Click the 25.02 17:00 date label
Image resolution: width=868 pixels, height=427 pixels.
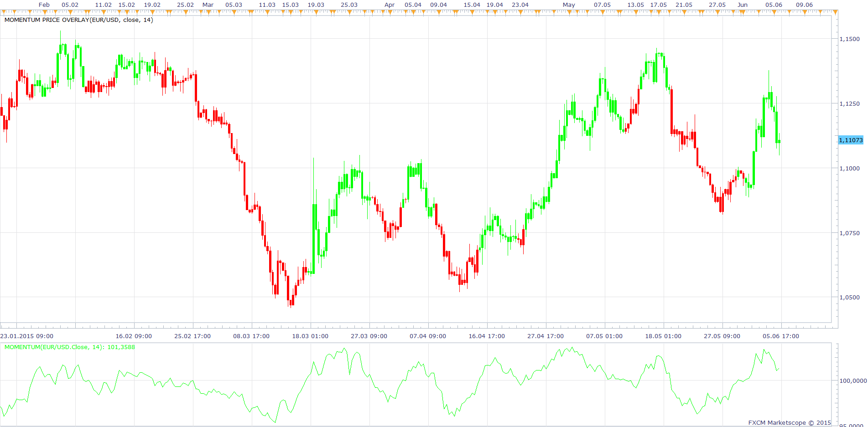click(192, 336)
